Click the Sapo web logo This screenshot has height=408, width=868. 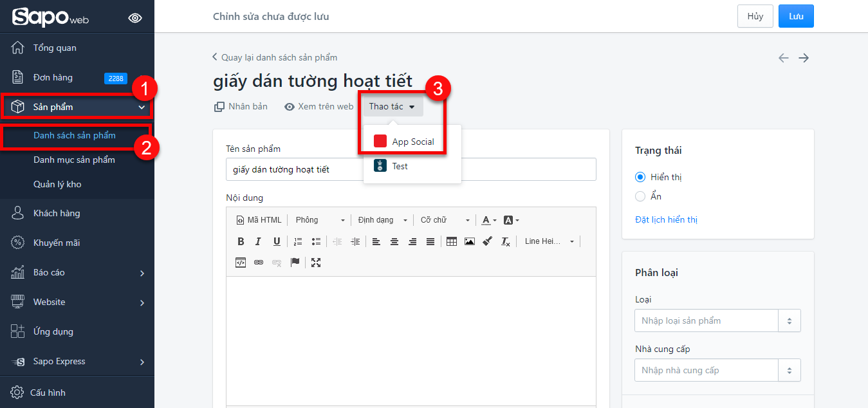pos(50,17)
